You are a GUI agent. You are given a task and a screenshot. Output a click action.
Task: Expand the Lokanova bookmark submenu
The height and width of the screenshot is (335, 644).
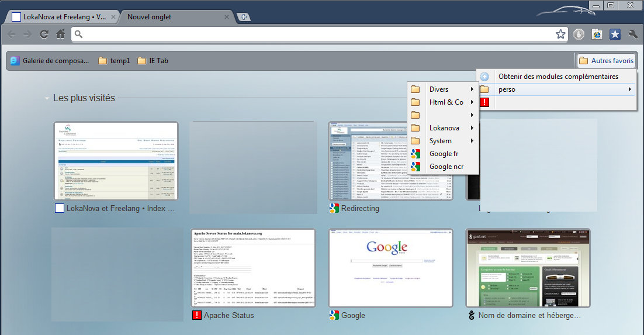(x=443, y=128)
